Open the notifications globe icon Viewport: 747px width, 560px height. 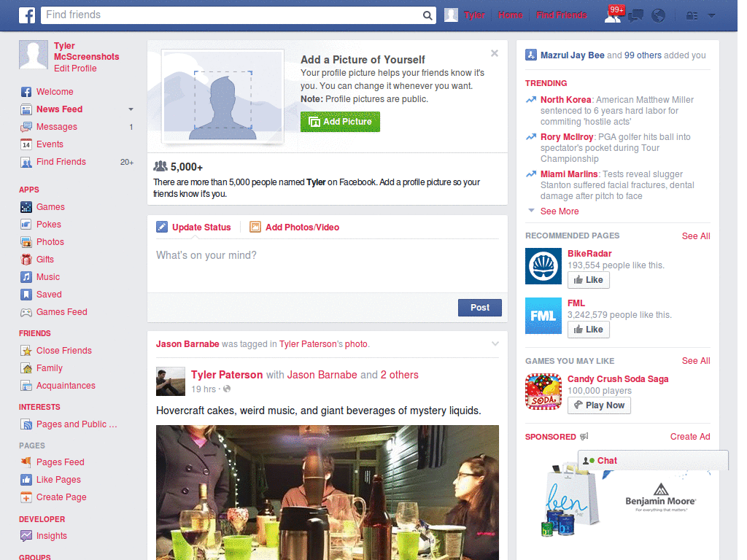(659, 16)
